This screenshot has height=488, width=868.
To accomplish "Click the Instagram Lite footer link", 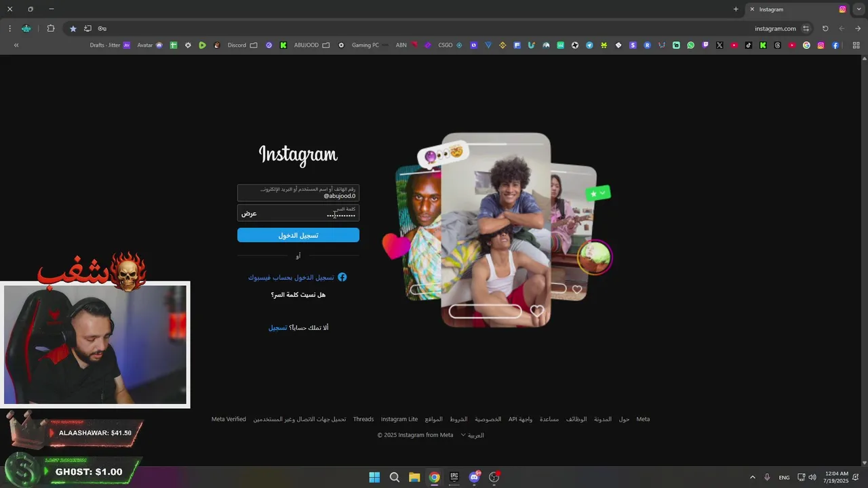I will coord(399,419).
